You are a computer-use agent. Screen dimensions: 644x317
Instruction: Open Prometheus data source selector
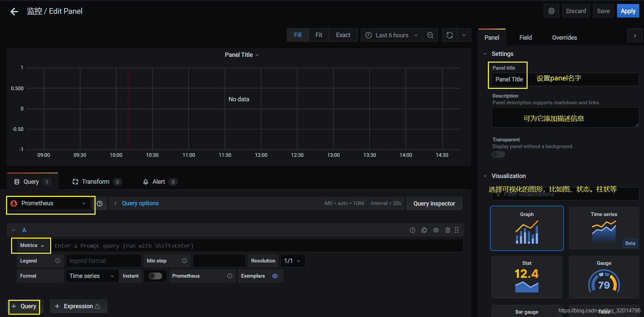tap(49, 204)
